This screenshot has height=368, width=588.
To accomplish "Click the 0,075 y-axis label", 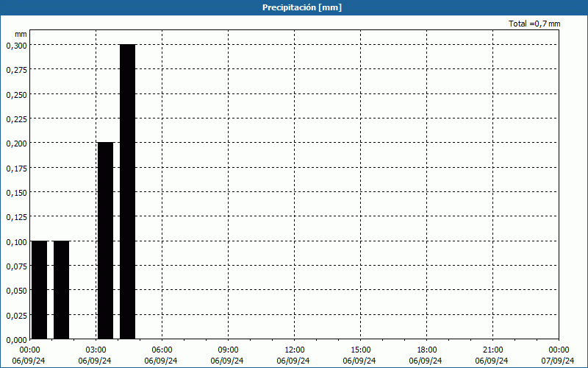I will tap(16, 266).
